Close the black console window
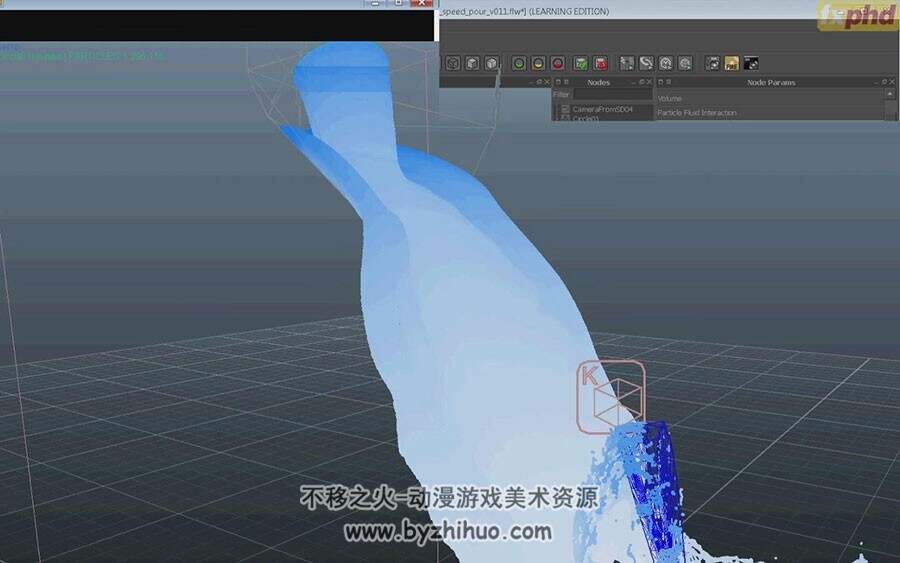Screen dimensions: 900x563 422,3
